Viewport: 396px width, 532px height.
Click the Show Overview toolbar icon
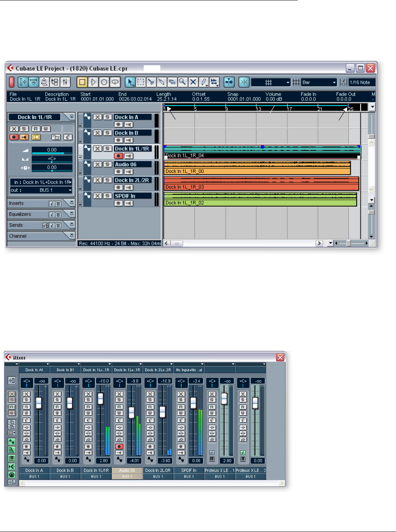[x=44, y=82]
